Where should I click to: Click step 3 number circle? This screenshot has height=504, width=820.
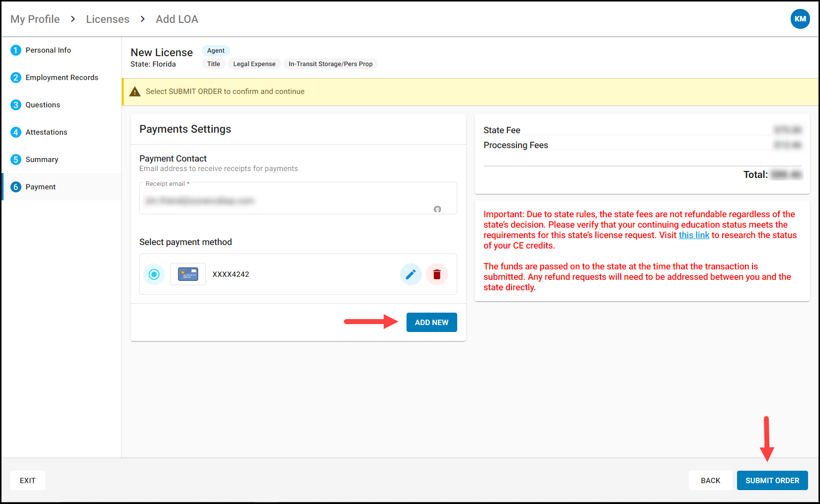tap(16, 105)
